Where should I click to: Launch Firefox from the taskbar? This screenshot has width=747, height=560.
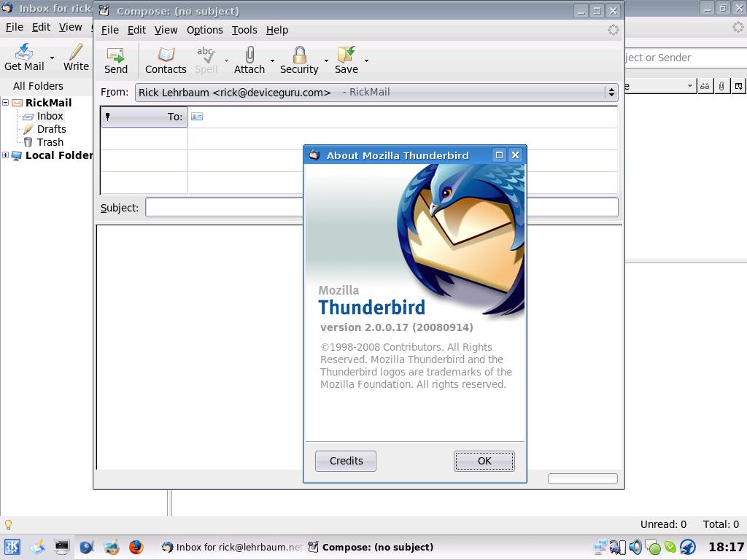[x=136, y=547]
